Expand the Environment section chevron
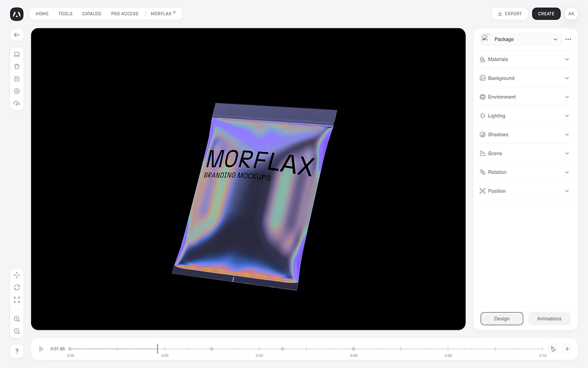This screenshot has width=588, height=368. (x=567, y=97)
